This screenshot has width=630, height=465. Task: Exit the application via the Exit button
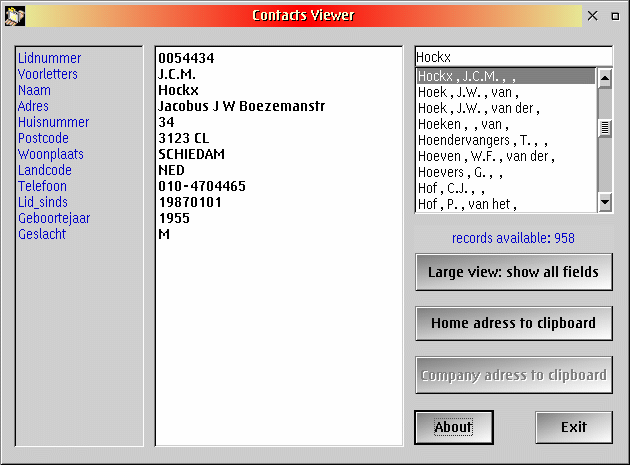pyautogui.click(x=573, y=427)
